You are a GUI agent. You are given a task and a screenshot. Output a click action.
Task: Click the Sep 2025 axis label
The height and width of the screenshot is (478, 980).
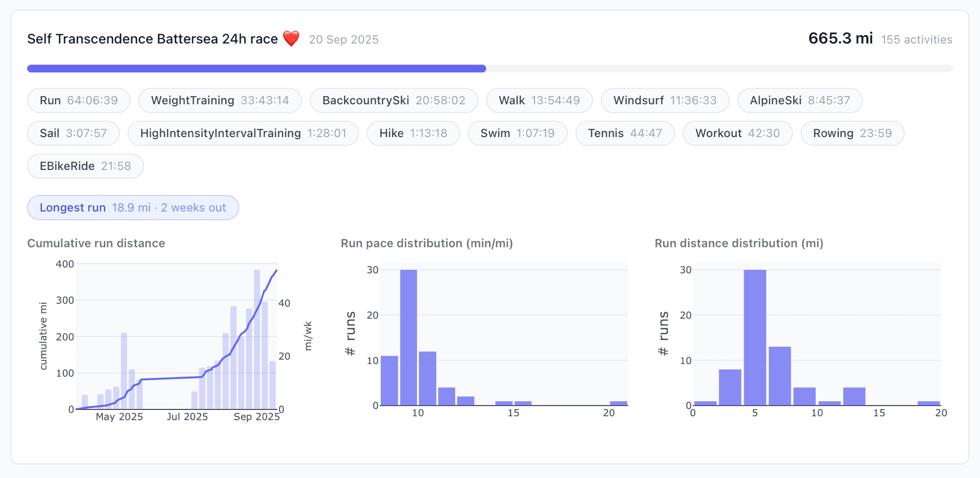(257, 417)
